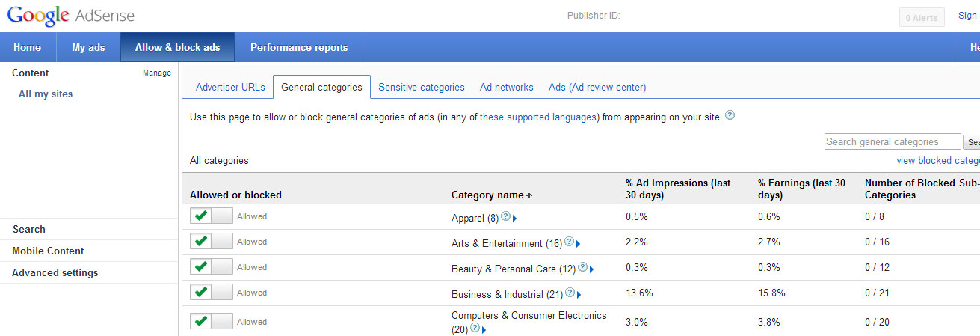Focus the Search general categories field
Viewport: 980px width, 336px height.
(893, 141)
